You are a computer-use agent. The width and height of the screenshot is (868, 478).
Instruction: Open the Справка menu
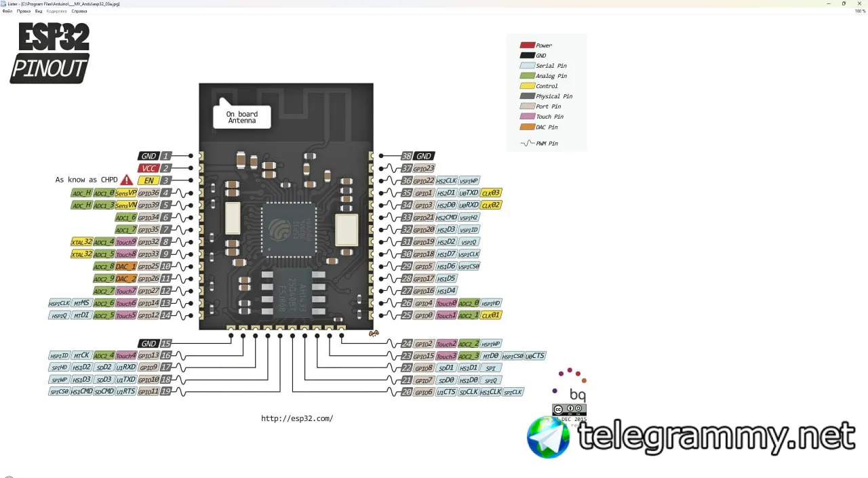[79, 11]
